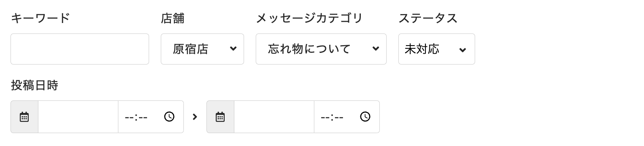
Task: Click the キーワード label
Action: pos(40,18)
